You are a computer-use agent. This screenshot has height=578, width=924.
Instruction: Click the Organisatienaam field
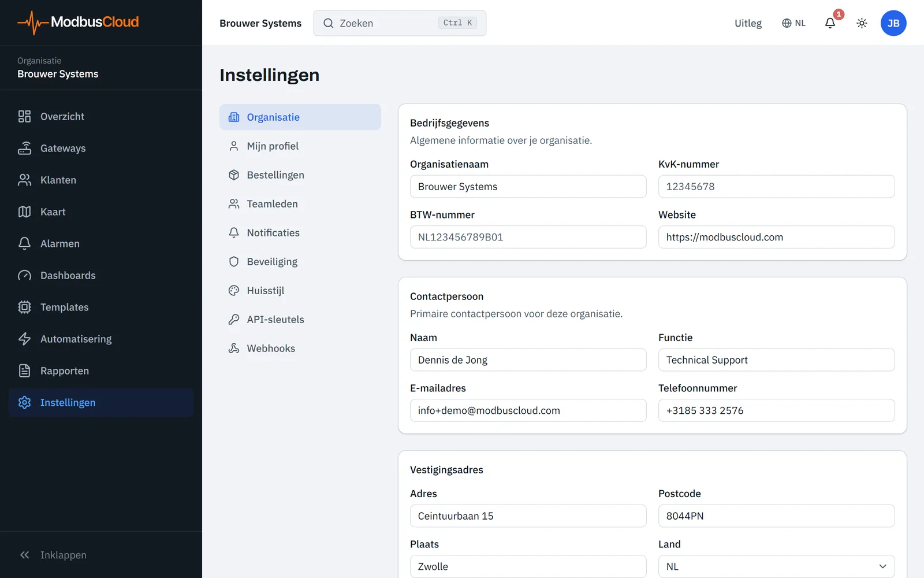click(x=528, y=187)
